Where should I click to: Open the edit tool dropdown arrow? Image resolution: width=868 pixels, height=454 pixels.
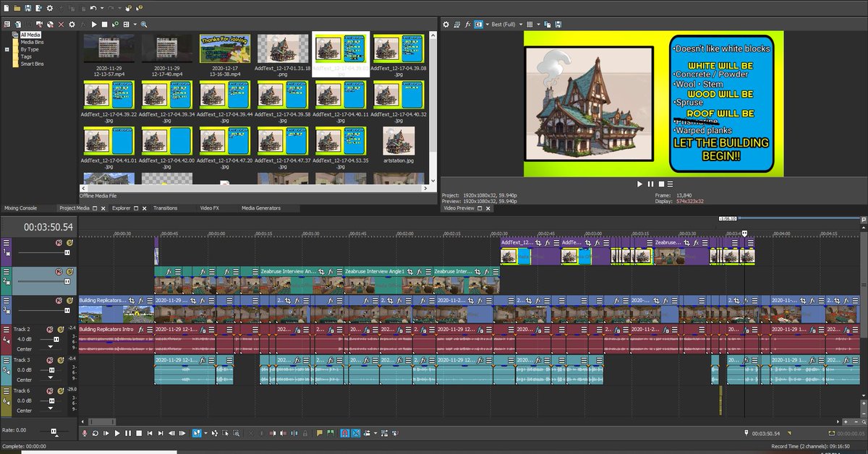205,433
